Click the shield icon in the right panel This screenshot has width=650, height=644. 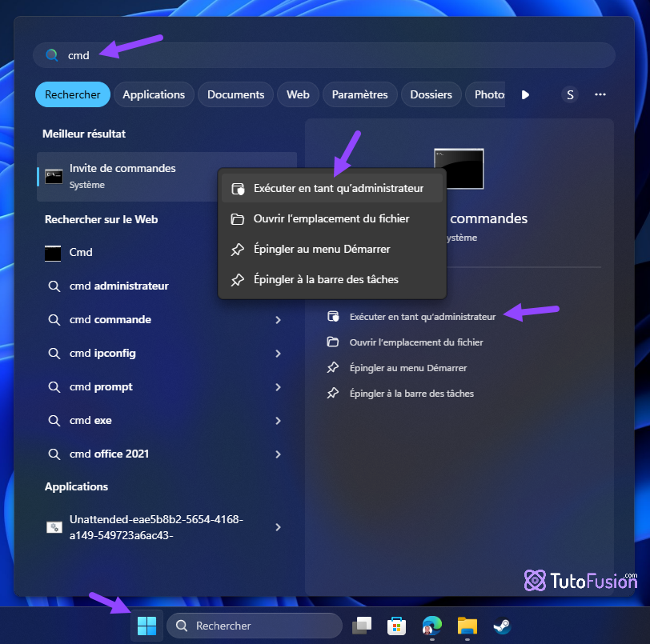[x=333, y=317]
